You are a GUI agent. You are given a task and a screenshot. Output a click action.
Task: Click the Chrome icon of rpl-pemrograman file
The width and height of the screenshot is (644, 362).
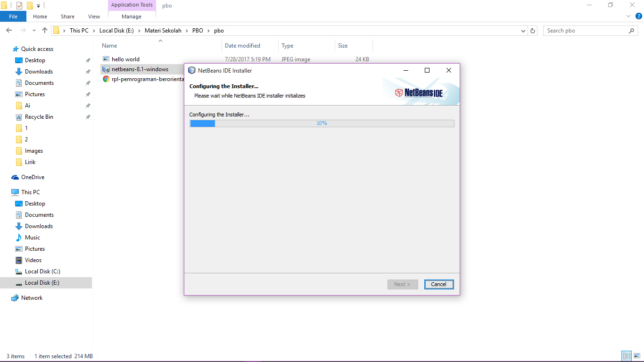pos(106,79)
